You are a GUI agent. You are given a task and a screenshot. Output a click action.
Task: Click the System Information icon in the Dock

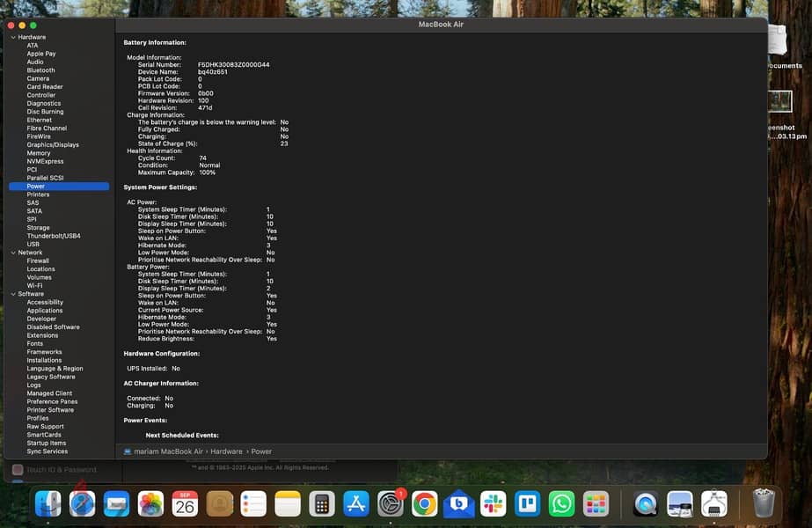[714, 503]
